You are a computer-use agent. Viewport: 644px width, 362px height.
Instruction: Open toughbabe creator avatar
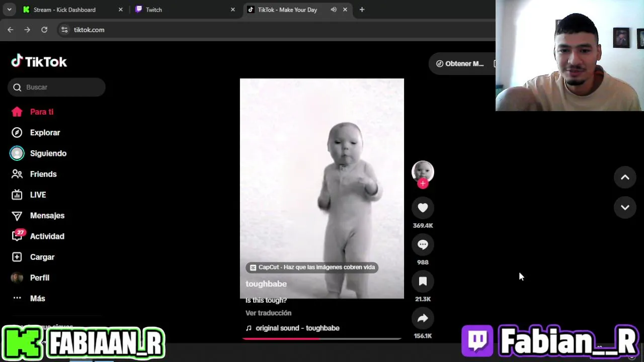(x=423, y=171)
